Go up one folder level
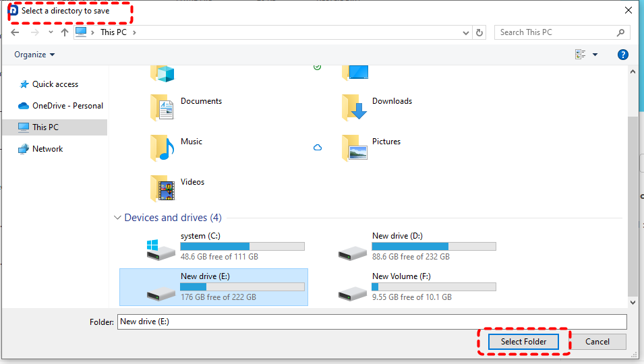Screen dimensions: 644x364 tap(65, 32)
